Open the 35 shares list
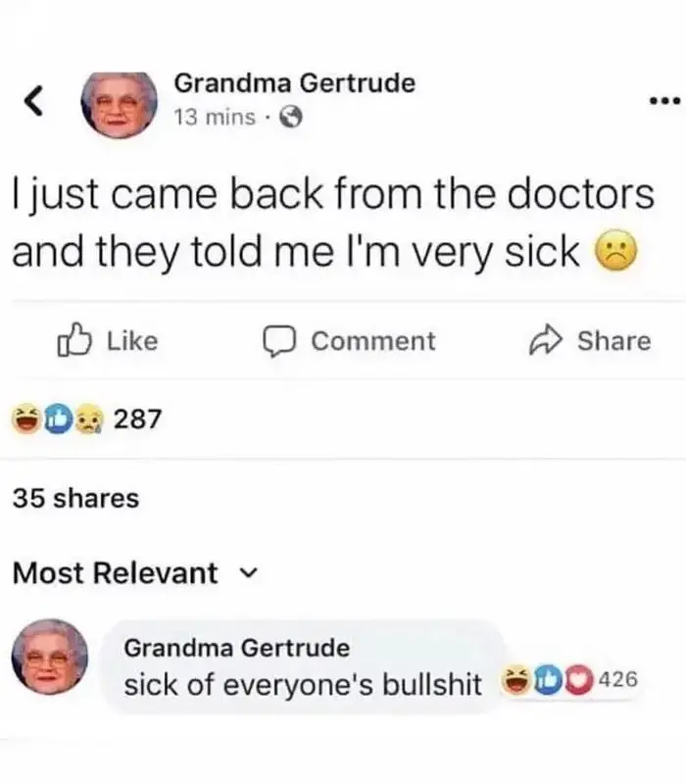Image resolution: width=686 pixels, height=784 pixels. pyautogui.click(x=76, y=498)
